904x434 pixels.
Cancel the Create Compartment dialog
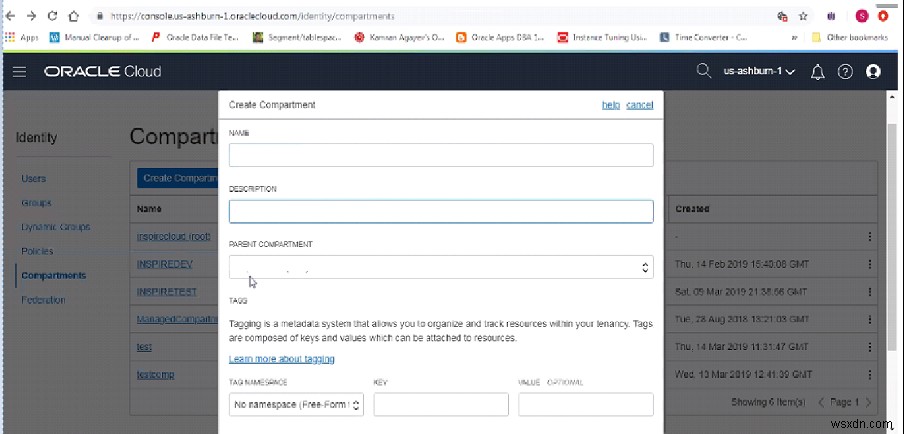(x=639, y=105)
